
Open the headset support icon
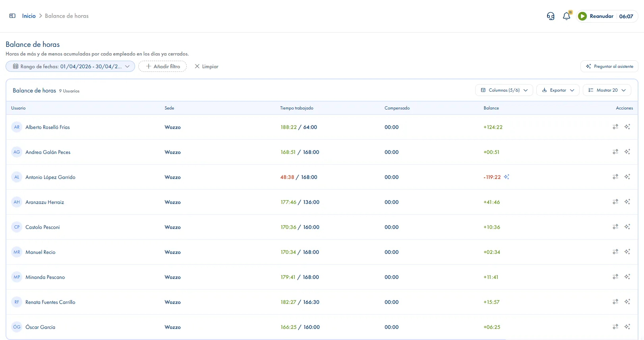550,16
